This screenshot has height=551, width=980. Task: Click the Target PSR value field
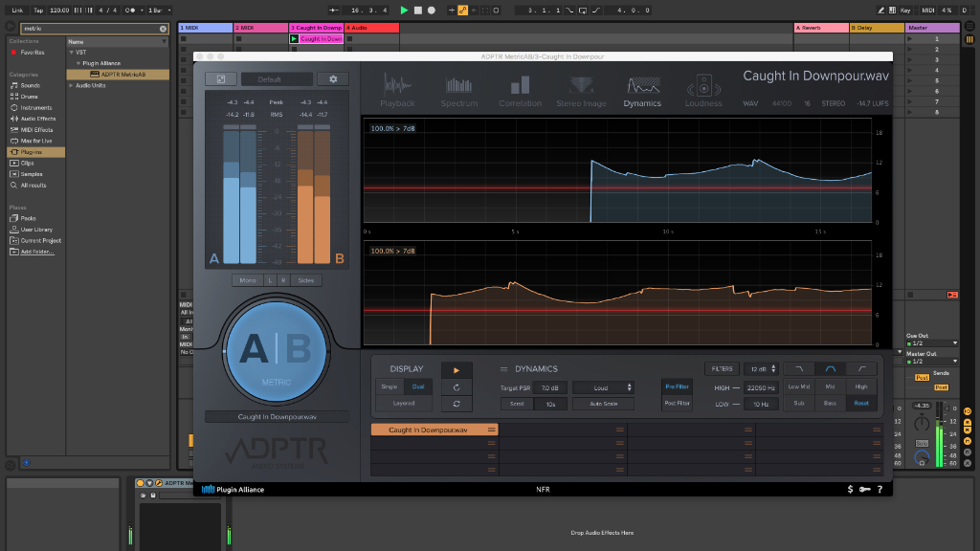549,387
